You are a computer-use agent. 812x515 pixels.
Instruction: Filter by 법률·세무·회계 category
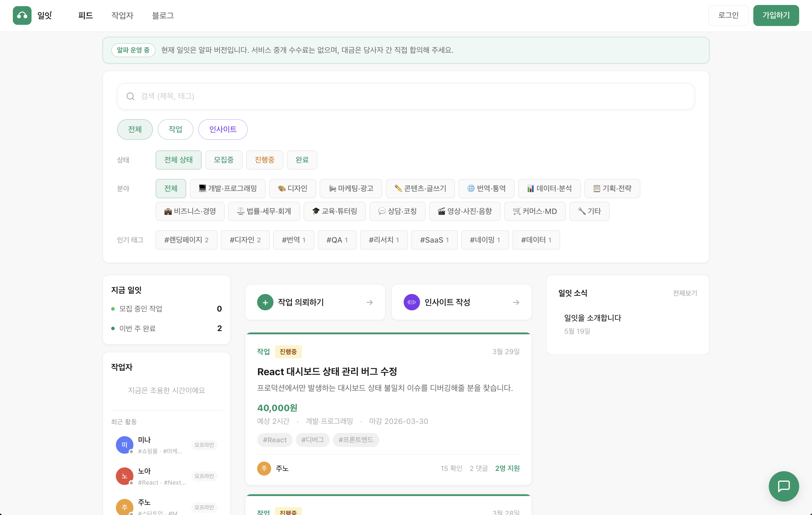pos(264,211)
